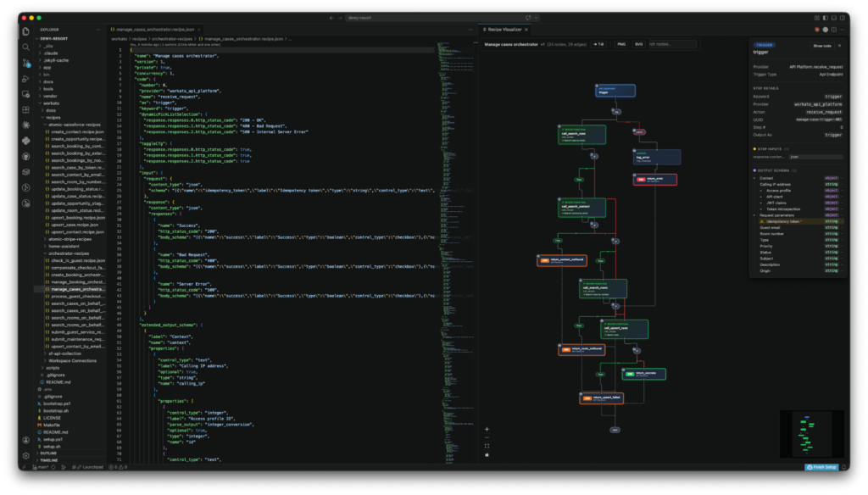Click the main branch indicator in status bar
868x495 pixels.
[41, 467]
